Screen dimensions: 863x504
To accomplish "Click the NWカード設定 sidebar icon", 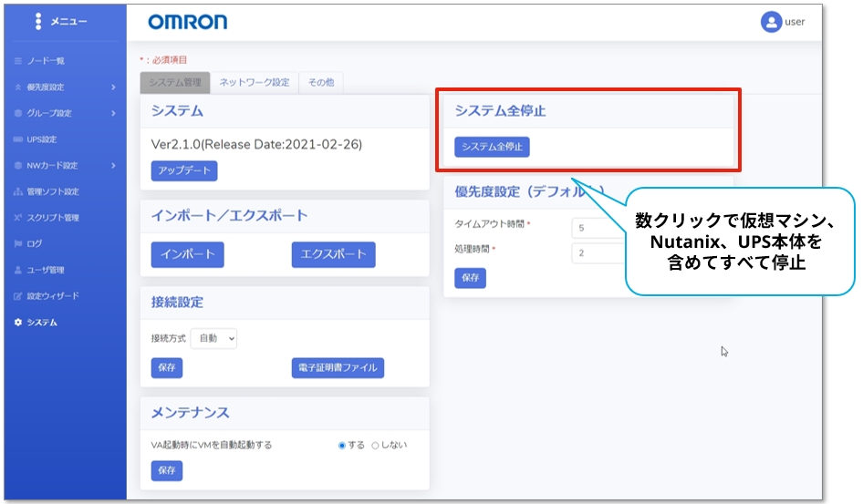I will tap(18, 166).
